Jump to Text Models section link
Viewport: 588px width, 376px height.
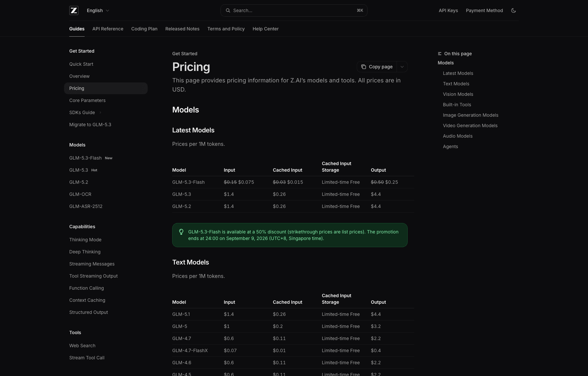point(456,84)
